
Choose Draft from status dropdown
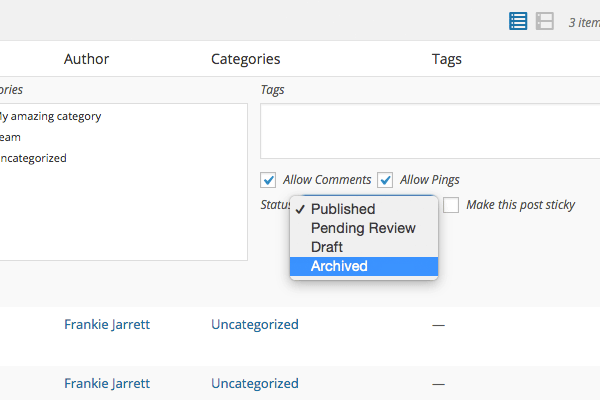coord(327,247)
